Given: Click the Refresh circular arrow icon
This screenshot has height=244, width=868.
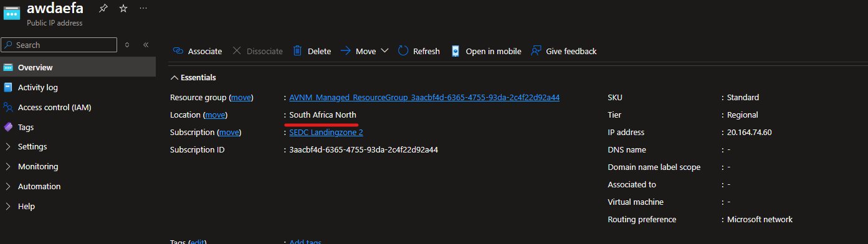Looking at the screenshot, I should tap(403, 51).
